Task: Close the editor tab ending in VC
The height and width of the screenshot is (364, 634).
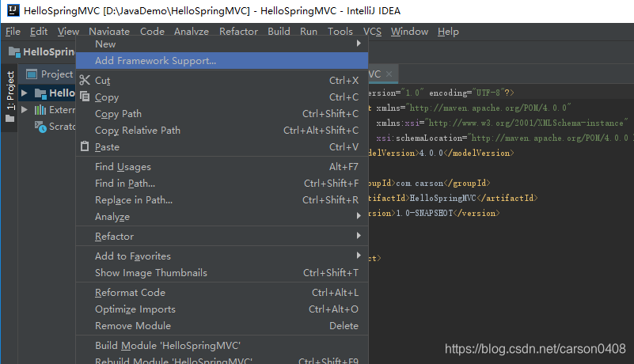Action: (x=389, y=74)
